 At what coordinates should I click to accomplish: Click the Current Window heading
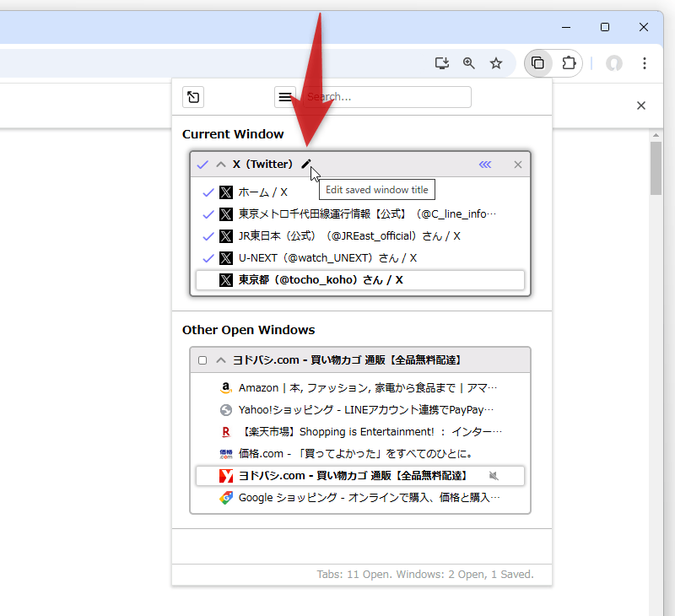click(x=233, y=134)
